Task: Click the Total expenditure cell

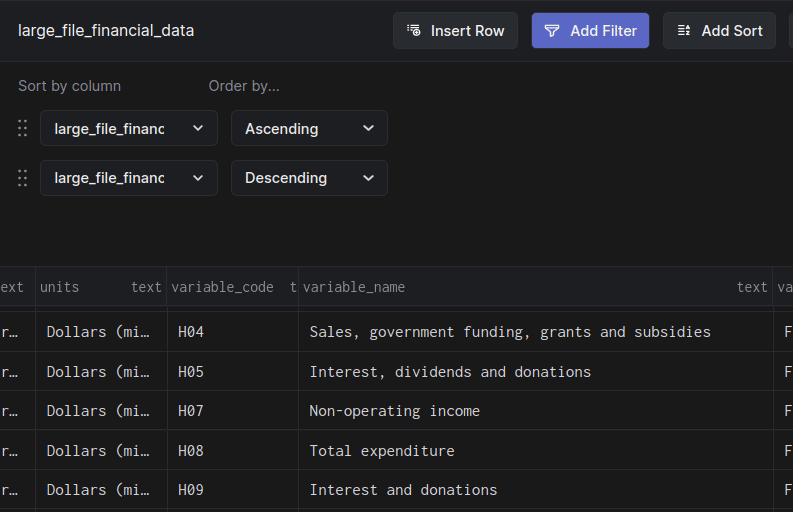Action: coord(382,451)
